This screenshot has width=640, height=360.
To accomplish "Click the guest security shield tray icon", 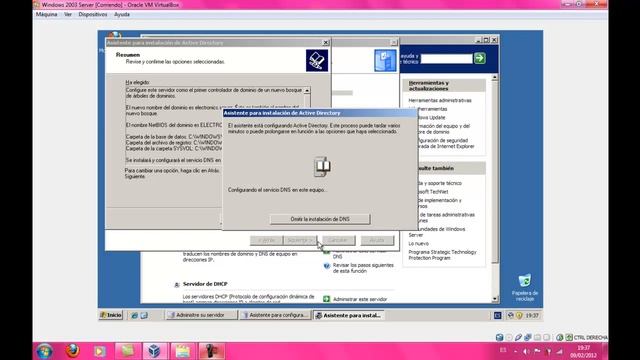I will (x=519, y=315).
